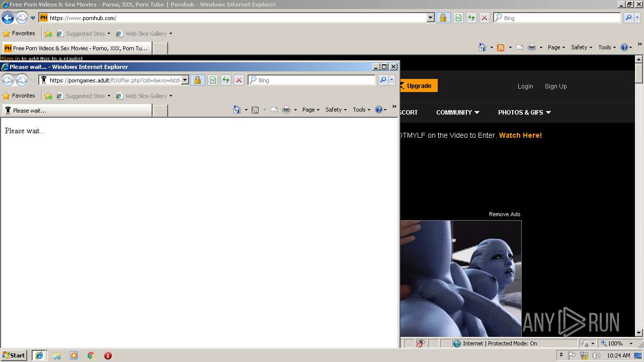Stop loading in main Pornhub window

tap(484, 18)
